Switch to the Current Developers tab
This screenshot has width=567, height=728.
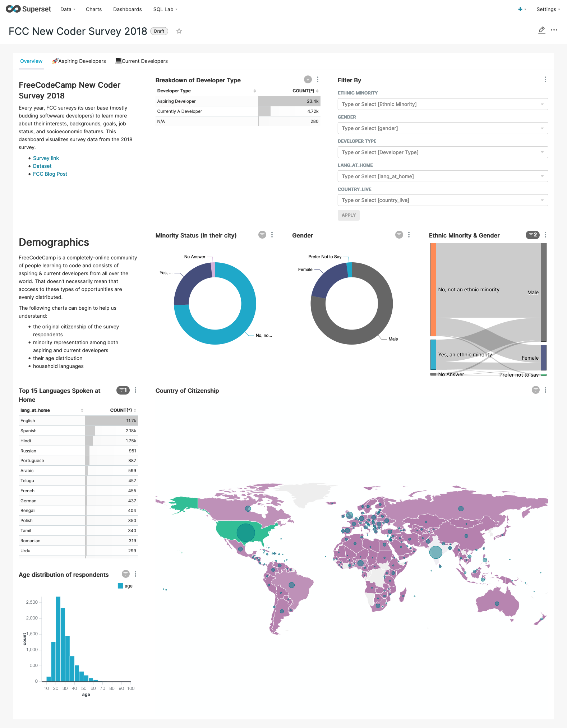[x=142, y=61]
